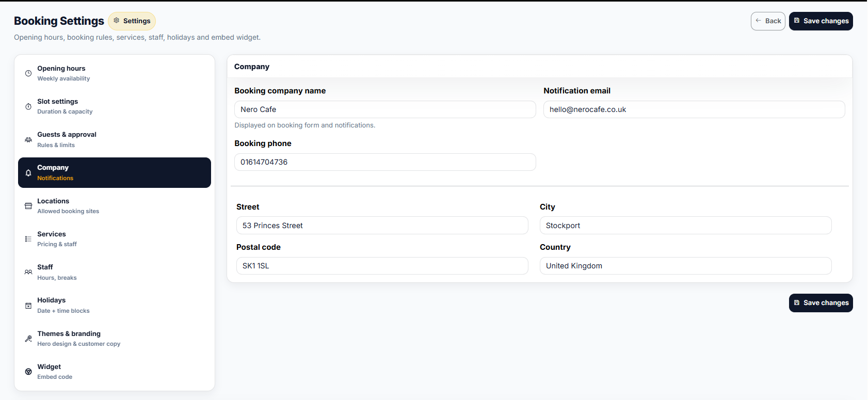Focus the Booking company name field
868x400 pixels.
pyautogui.click(x=384, y=109)
